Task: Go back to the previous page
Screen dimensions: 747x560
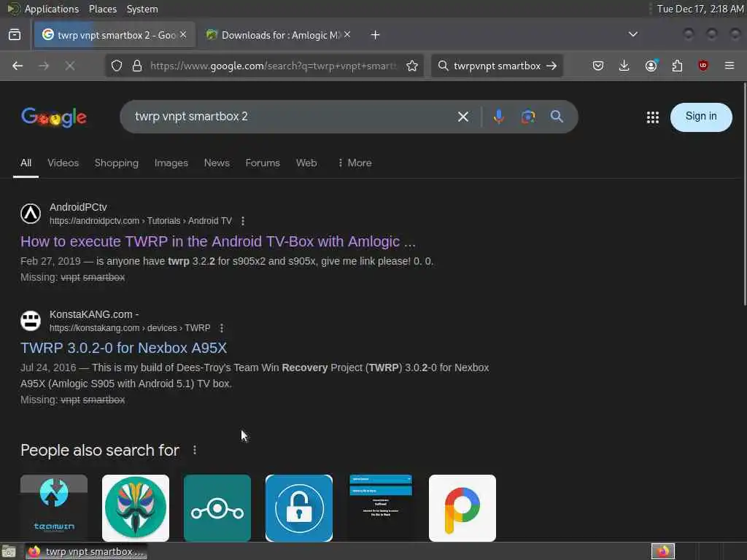Action: tap(18, 66)
